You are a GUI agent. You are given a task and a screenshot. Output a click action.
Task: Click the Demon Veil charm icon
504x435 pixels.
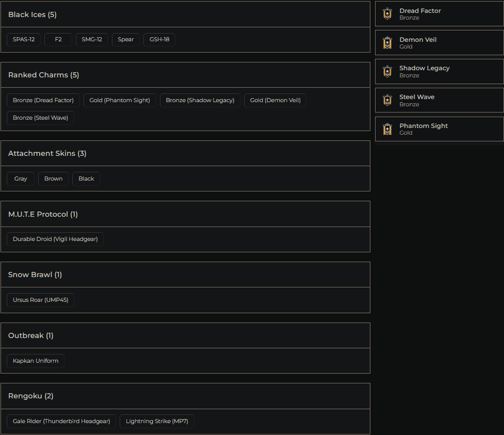pos(387,42)
